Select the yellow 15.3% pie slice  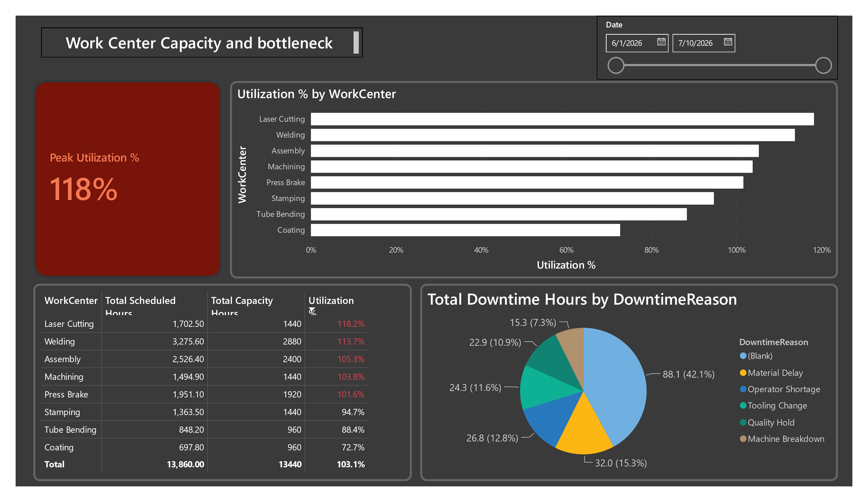pyautogui.click(x=584, y=429)
